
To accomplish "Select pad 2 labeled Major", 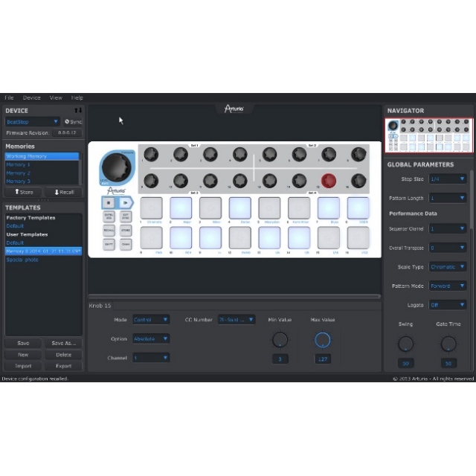I will tap(181, 208).
